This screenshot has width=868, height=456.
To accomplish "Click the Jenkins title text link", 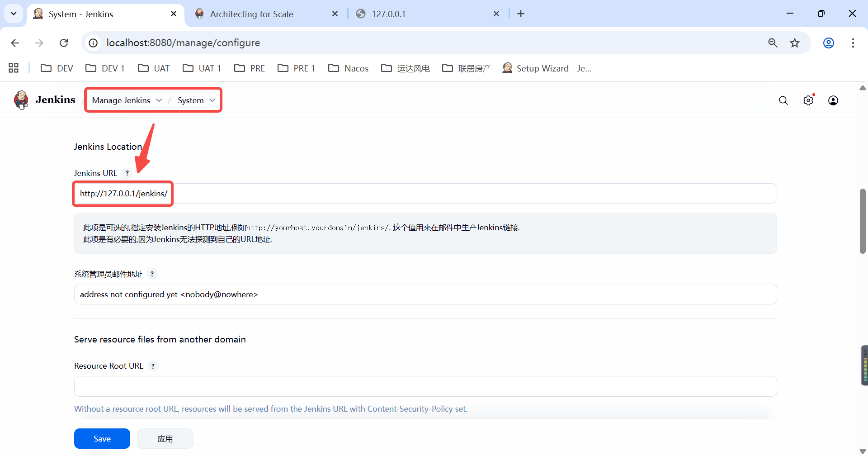I will [x=56, y=100].
